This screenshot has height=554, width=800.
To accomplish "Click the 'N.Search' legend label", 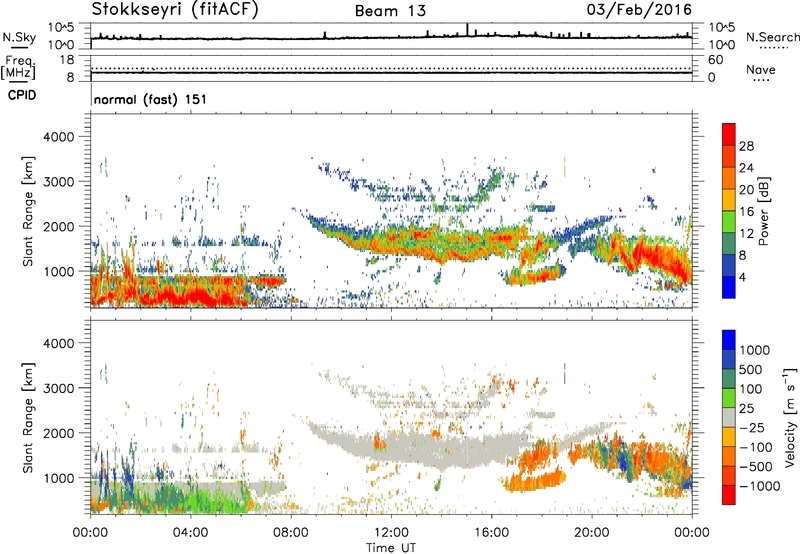I will pos(773,37).
